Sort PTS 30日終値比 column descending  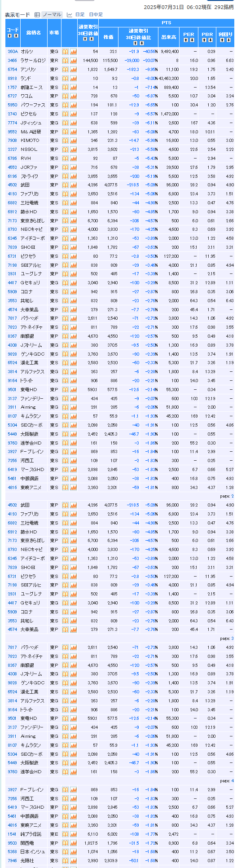click(143, 43)
